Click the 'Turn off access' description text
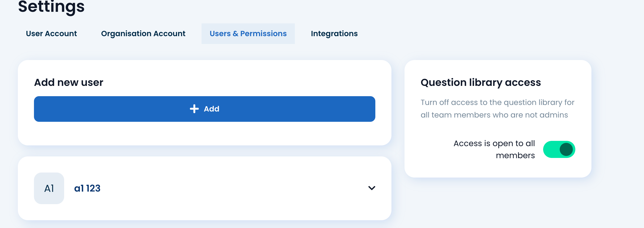644x228 pixels. click(x=497, y=108)
